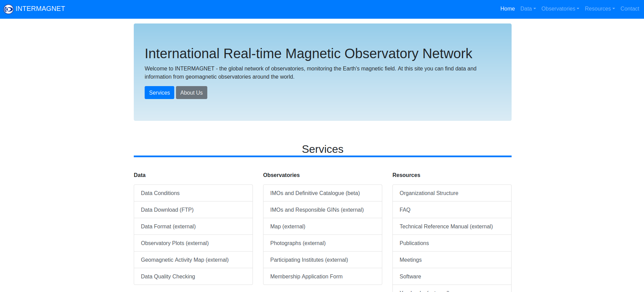Click the blue Services button
Viewport: 644px width, 292px height.
(x=159, y=93)
